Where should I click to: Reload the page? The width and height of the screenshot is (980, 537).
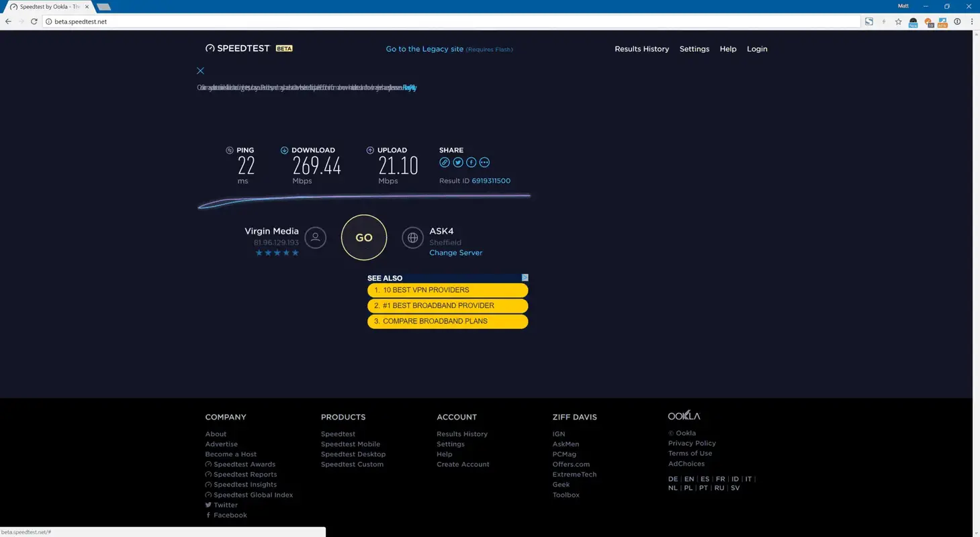(34, 21)
